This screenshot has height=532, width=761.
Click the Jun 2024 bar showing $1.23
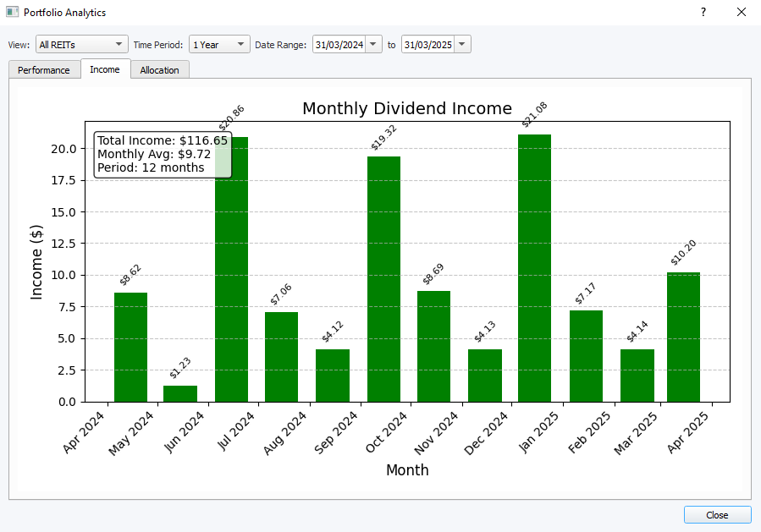(x=181, y=394)
